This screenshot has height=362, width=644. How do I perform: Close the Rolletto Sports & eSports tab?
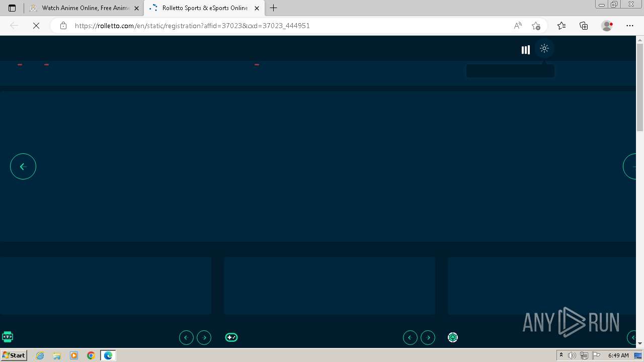coord(257,8)
